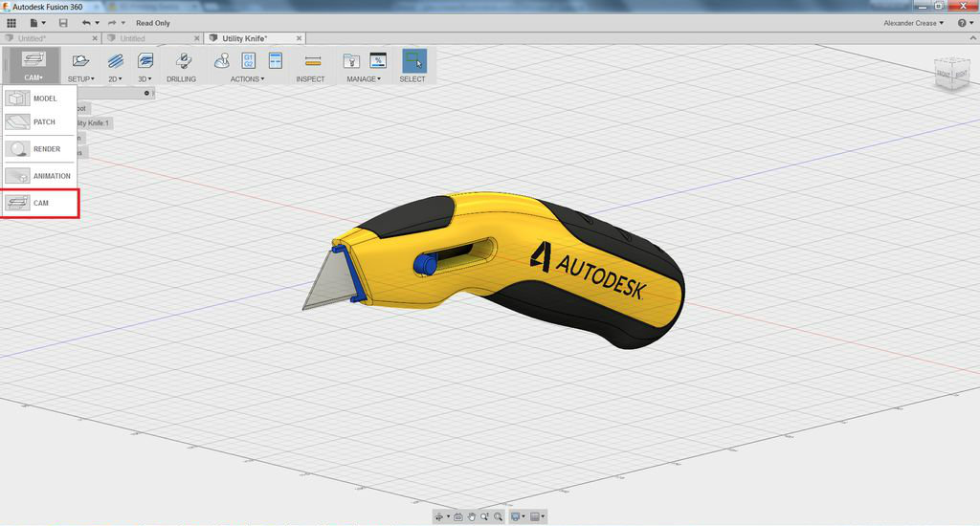The image size is (980, 526).
Task: Click the File document icon
Action: tap(33, 23)
